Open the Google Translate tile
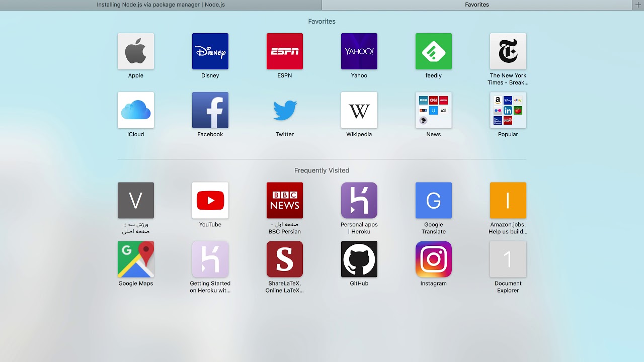The width and height of the screenshot is (644, 362). click(434, 201)
